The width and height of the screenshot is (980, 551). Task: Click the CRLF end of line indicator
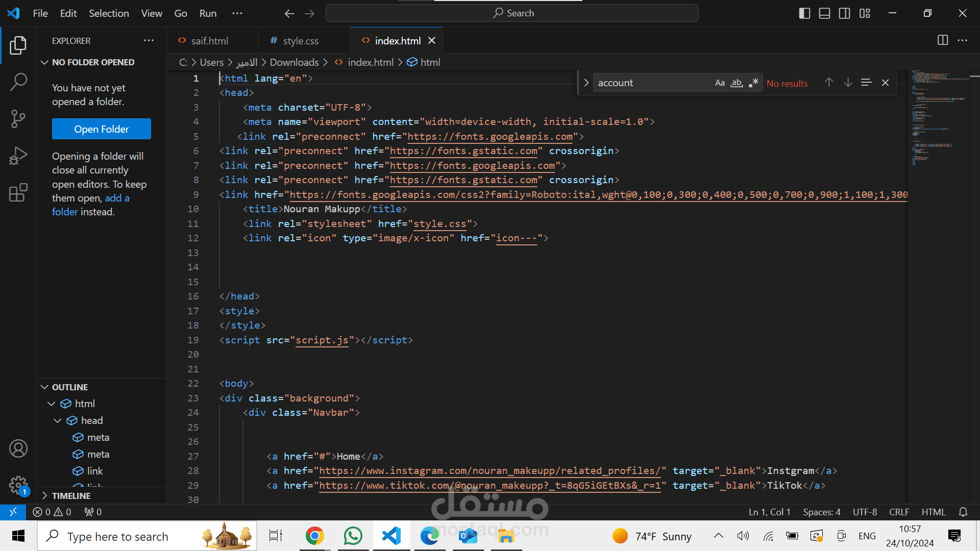pos(899,512)
